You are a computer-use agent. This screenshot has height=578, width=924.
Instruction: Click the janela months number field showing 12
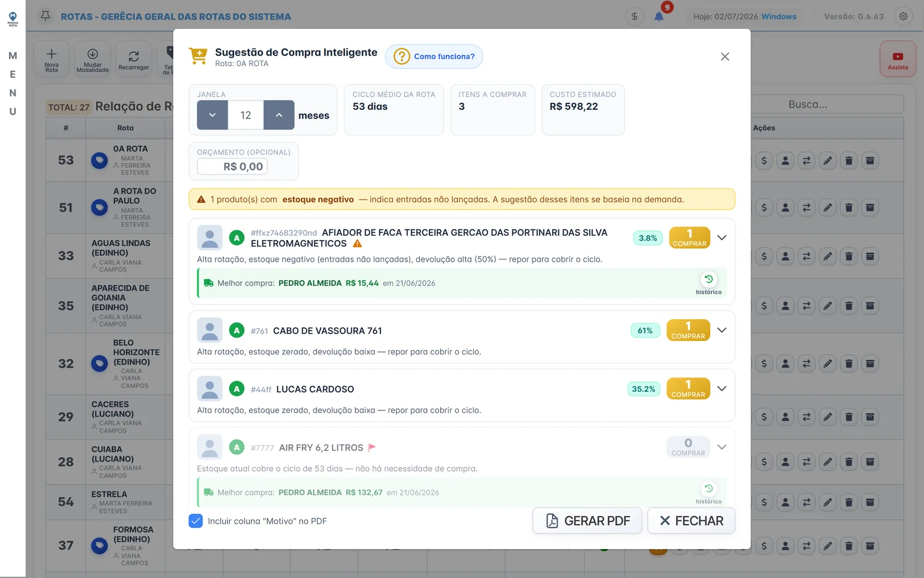245,115
